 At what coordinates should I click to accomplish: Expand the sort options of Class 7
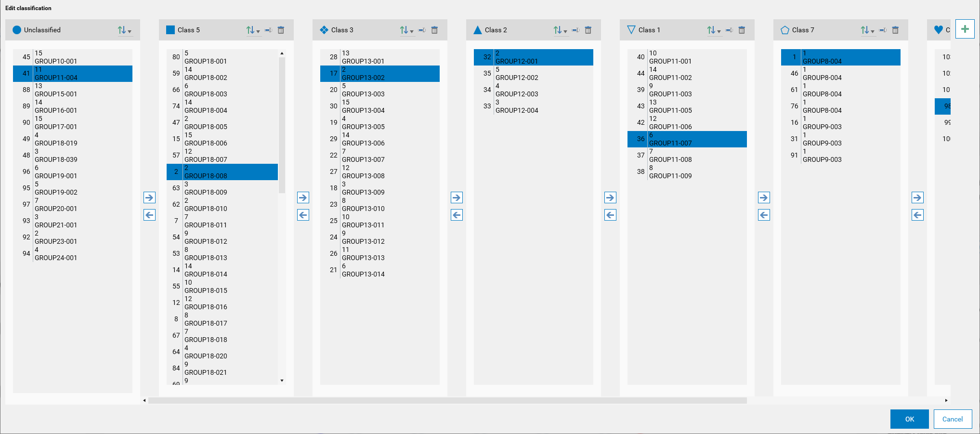tap(867, 30)
